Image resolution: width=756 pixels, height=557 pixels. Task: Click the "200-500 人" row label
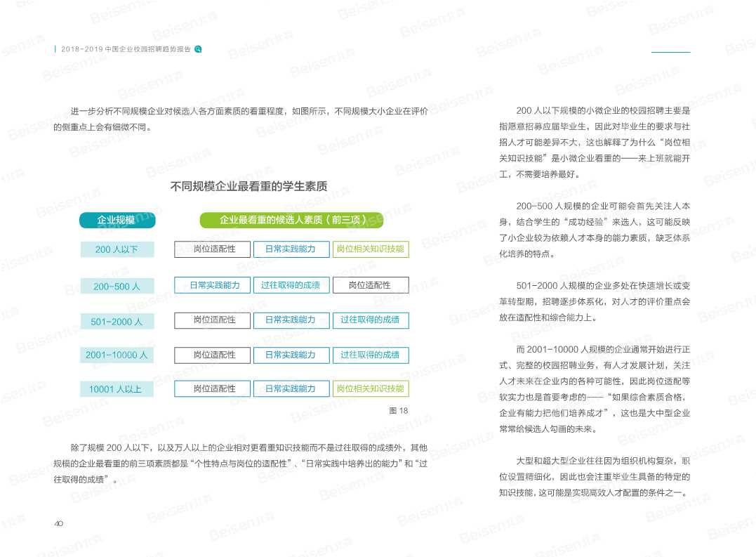click(x=117, y=285)
